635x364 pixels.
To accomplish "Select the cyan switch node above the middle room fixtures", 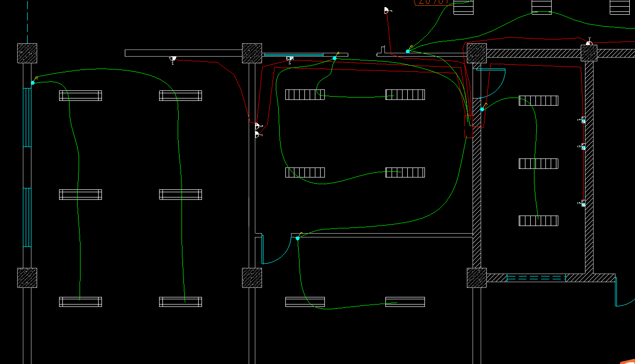I will [334, 58].
